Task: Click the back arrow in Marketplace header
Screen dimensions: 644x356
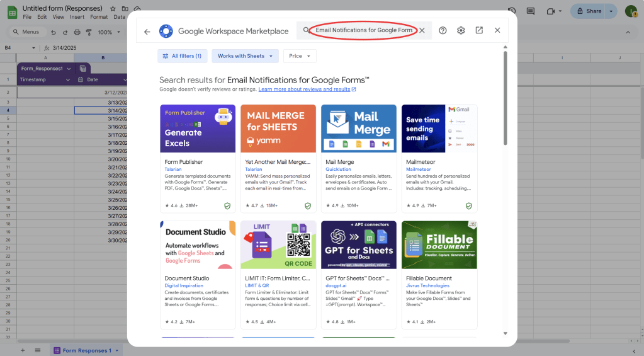Action: [x=147, y=31]
